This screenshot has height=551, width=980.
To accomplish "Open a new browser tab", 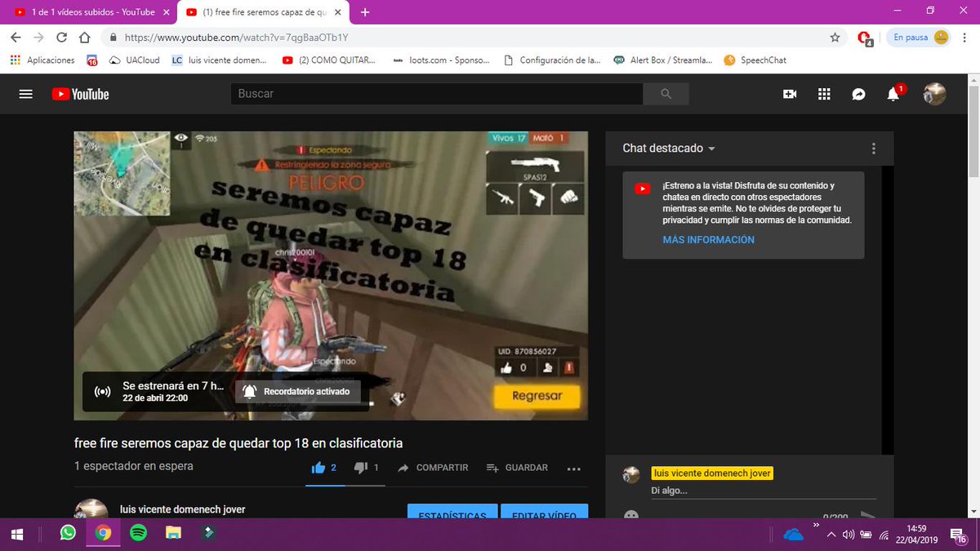I will 365,12.
